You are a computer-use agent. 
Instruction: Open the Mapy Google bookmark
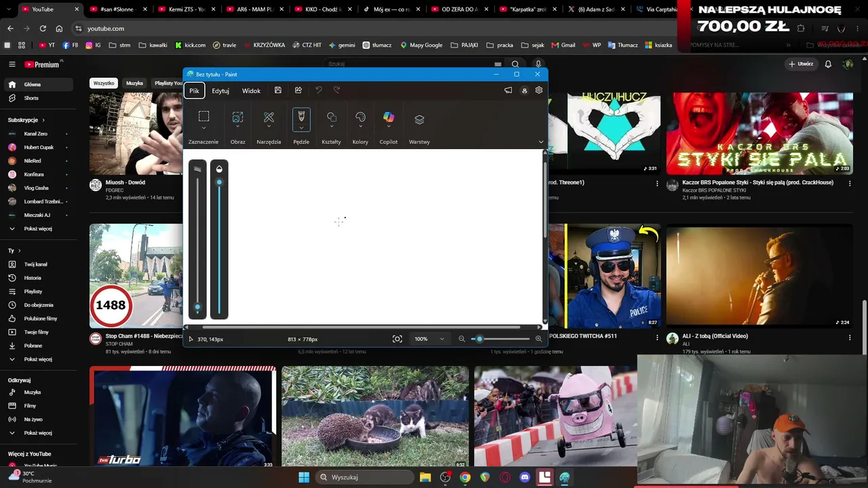421,45
